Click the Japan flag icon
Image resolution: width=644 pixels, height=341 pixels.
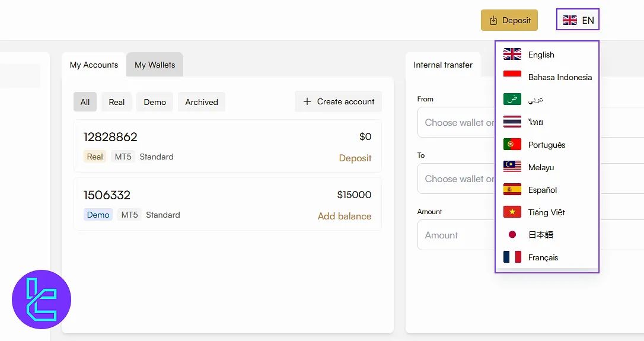pos(512,235)
